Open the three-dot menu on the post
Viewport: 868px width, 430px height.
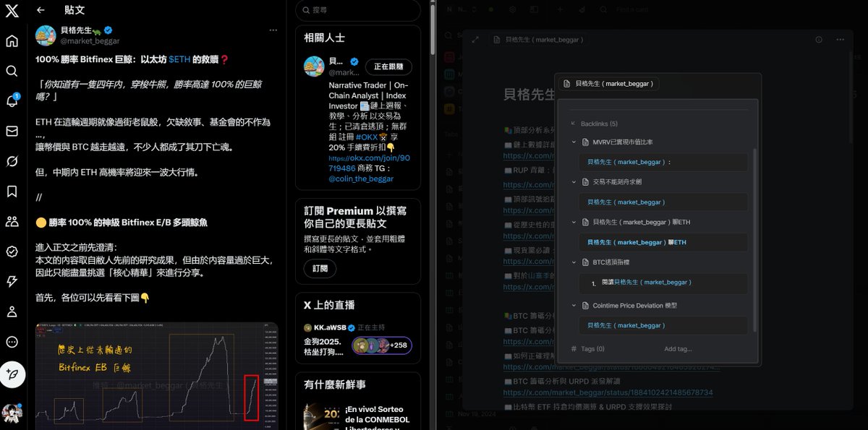coord(273,30)
